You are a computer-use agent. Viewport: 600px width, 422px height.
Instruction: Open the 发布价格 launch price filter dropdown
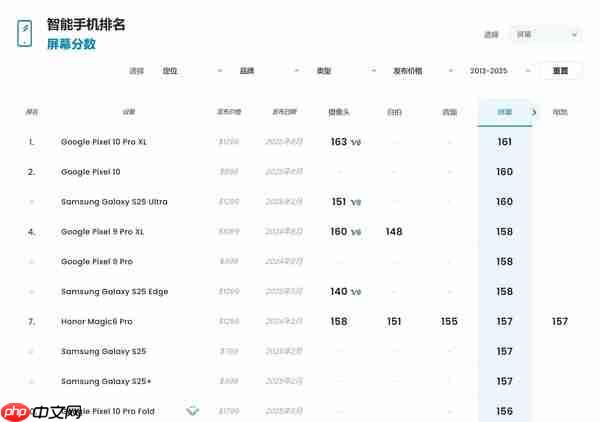(423, 71)
